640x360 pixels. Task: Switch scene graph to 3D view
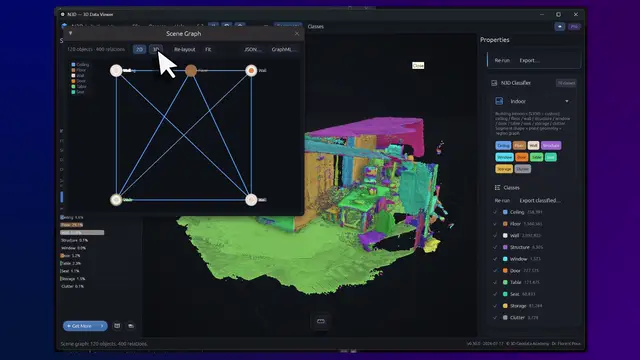pyautogui.click(x=156, y=49)
